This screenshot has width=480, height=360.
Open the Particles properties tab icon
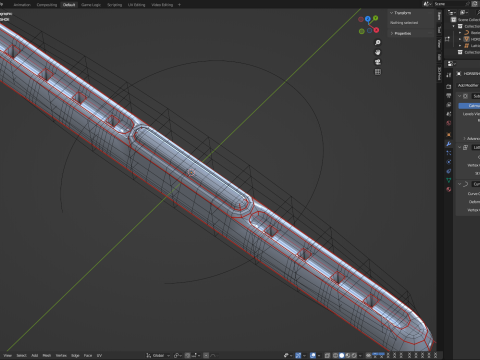click(449, 153)
